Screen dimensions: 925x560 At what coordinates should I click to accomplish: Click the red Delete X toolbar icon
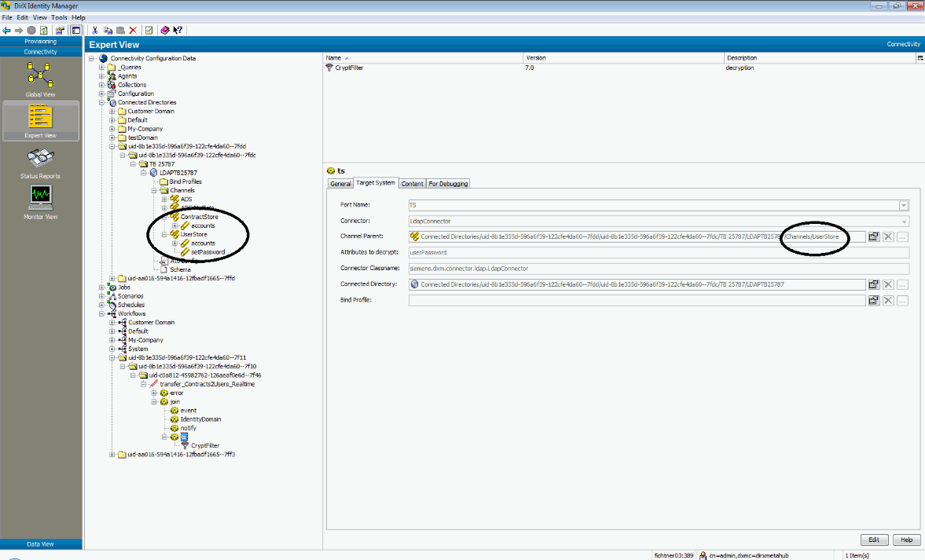click(134, 30)
